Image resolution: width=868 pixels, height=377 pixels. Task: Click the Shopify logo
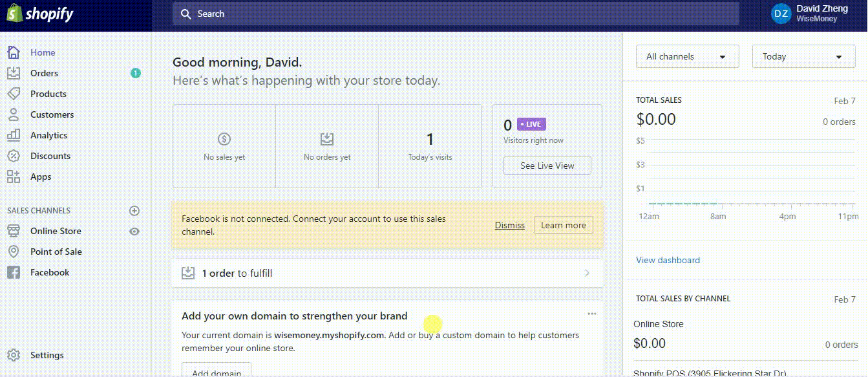click(40, 14)
